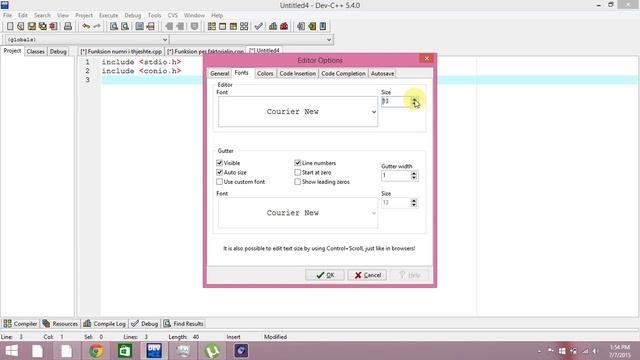Image resolution: width=640 pixels, height=360 pixels.
Task: Open uTorrent from the taskbar
Action: [x=212, y=351]
